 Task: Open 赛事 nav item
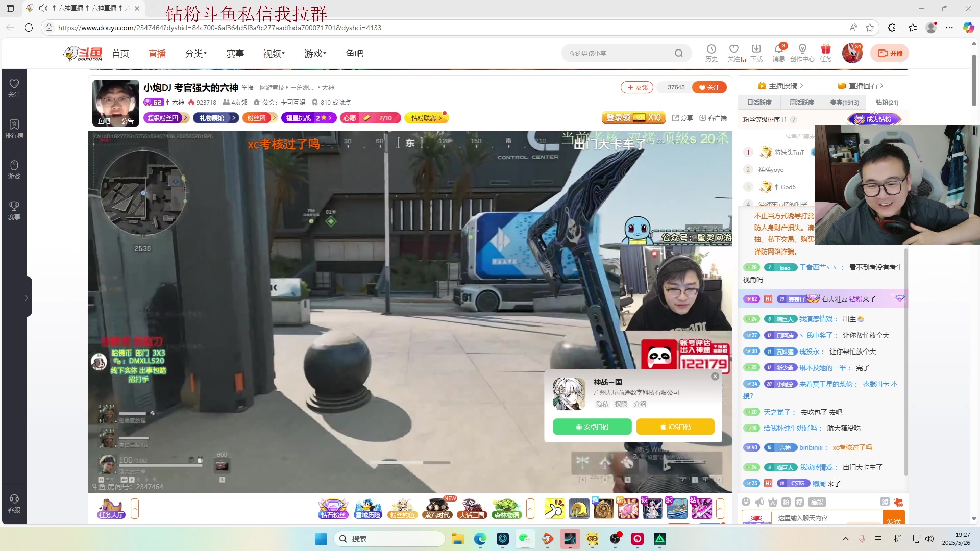tap(235, 53)
